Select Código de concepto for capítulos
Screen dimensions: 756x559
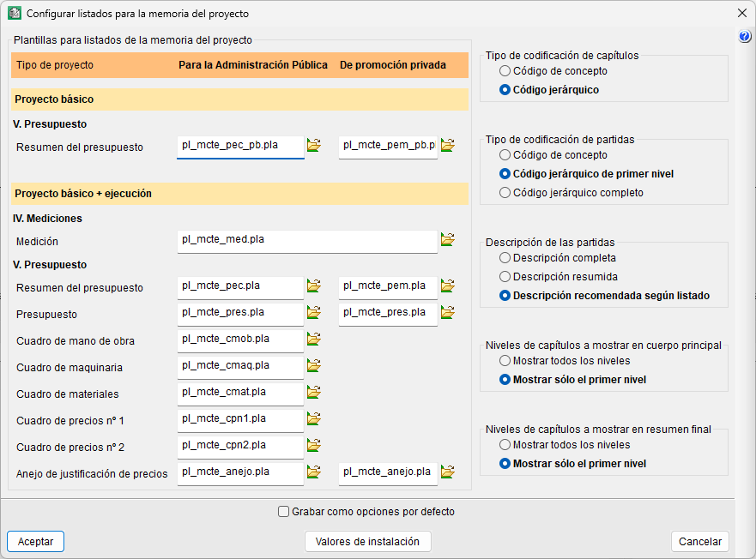tap(505, 71)
